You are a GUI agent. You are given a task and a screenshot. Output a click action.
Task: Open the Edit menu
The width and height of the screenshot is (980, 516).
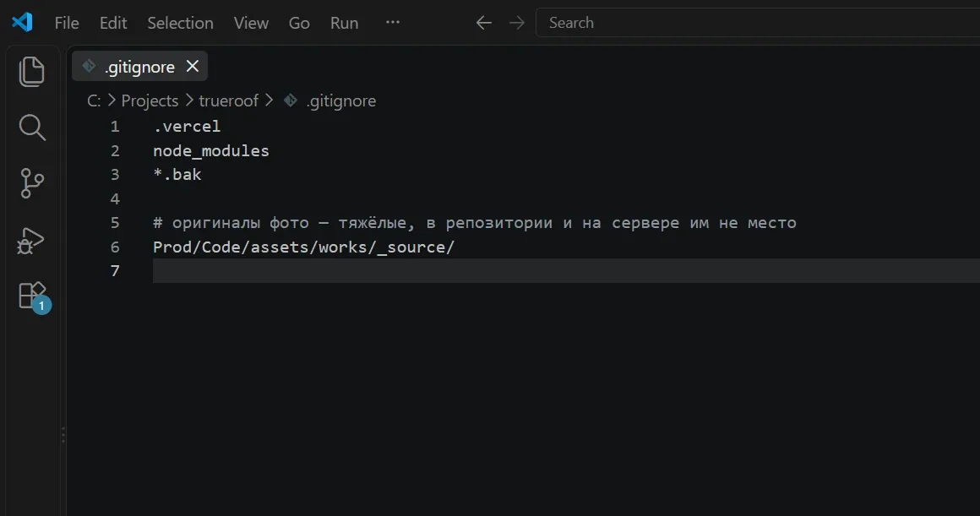click(x=113, y=23)
